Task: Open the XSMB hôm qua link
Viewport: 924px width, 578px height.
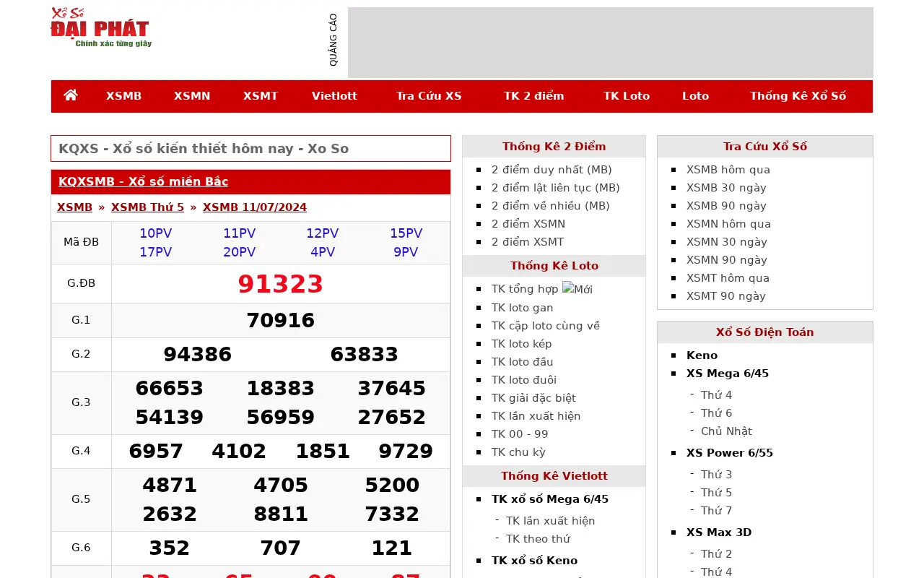Action: click(x=728, y=170)
